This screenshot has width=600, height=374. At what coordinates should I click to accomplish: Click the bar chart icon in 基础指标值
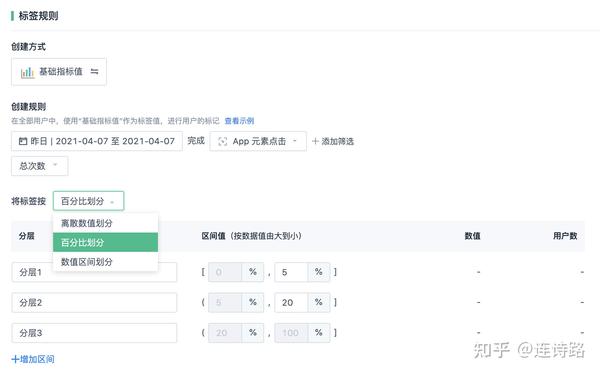27,72
